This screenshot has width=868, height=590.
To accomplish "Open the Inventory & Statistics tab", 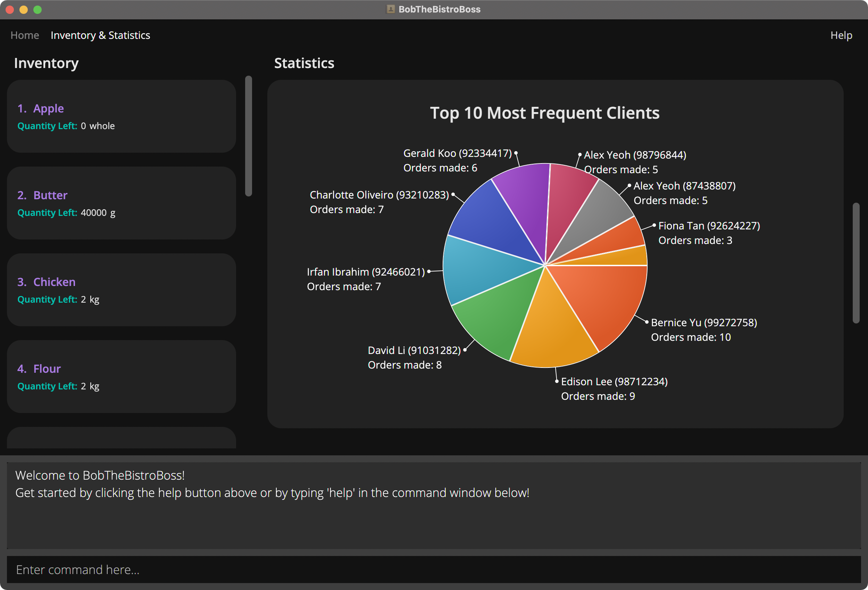I will pos(100,35).
